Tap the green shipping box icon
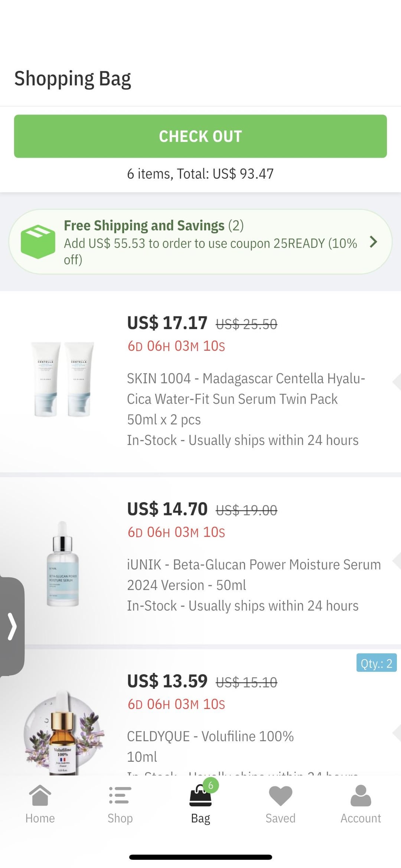 pyautogui.click(x=38, y=242)
